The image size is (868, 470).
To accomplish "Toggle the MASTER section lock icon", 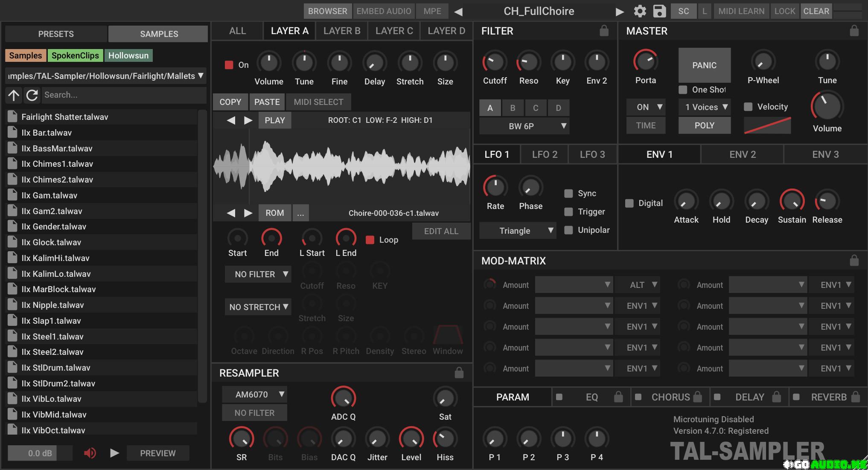I will point(854,31).
